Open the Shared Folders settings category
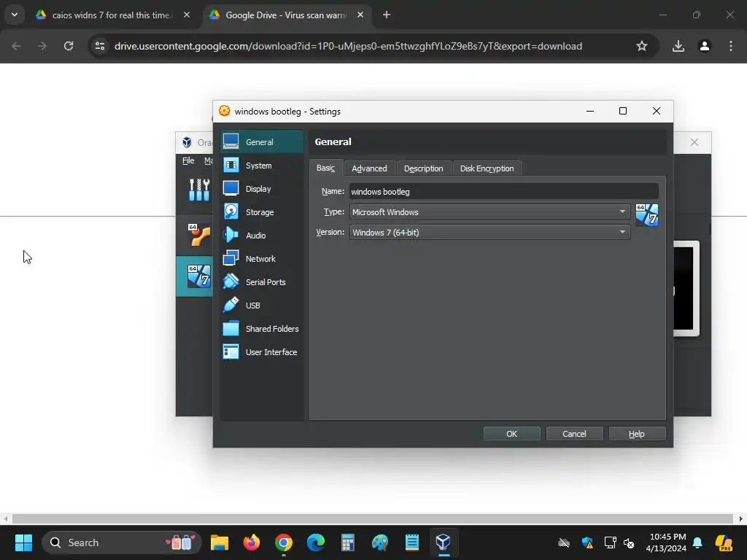747x560 pixels. point(262,329)
